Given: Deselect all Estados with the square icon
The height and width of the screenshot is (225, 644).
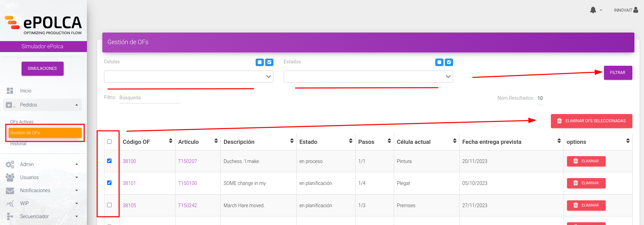Looking at the screenshot, I should 439,62.
